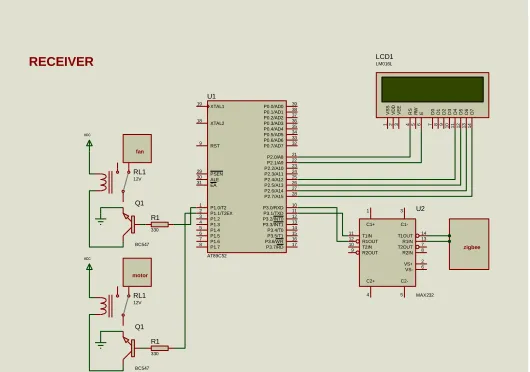
Task: Click the Q1 label in the fan circuit
Action: (139, 203)
